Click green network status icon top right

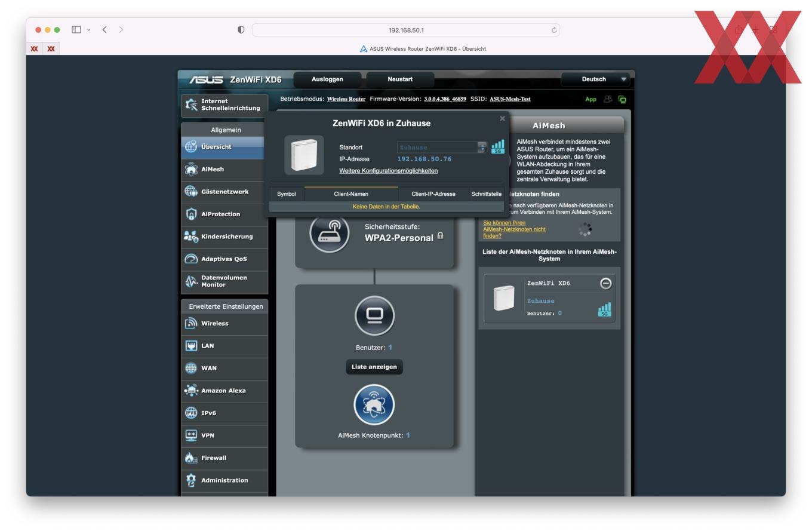click(622, 99)
